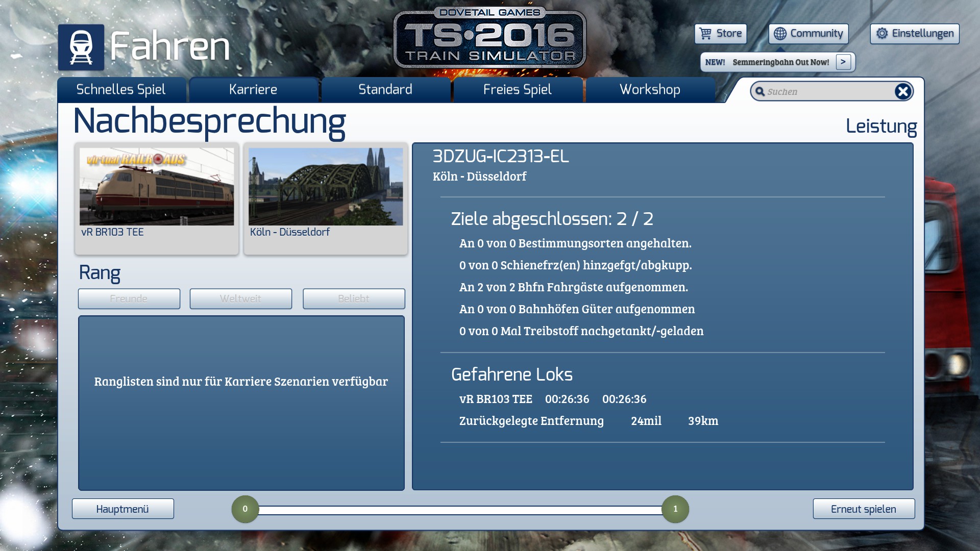Click the train Fahren icon

click(x=81, y=47)
